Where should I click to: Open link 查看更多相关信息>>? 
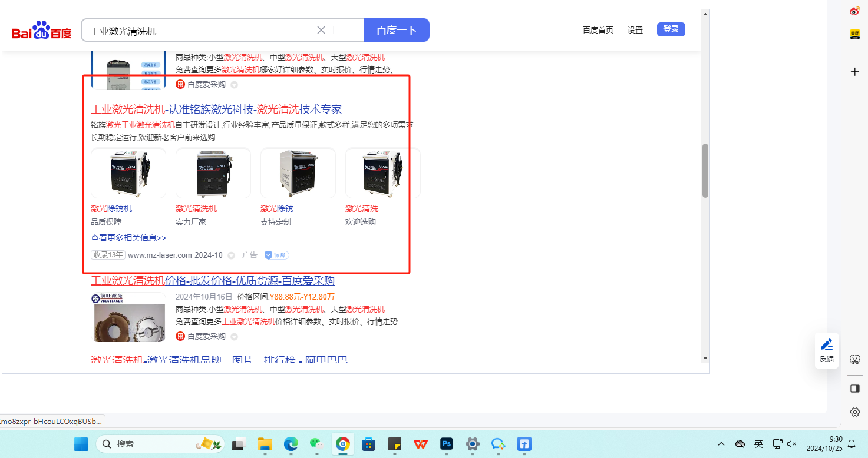click(x=128, y=238)
